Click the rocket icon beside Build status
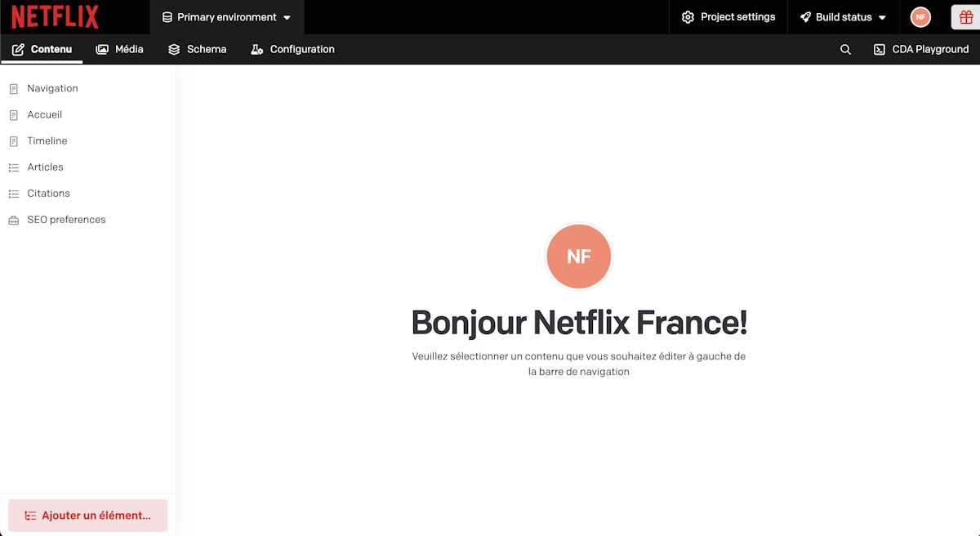This screenshot has height=536, width=980. coord(805,17)
